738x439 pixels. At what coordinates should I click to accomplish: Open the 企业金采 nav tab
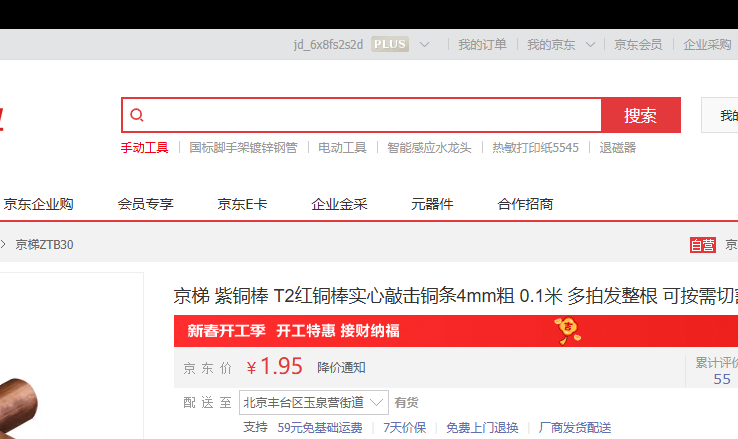(x=339, y=204)
